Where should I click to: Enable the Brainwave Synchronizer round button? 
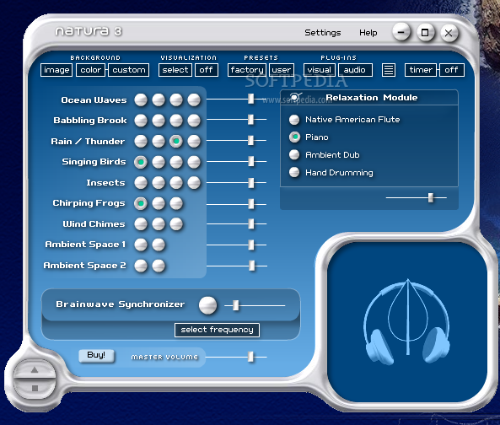pyautogui.click(x=208, y=305)
